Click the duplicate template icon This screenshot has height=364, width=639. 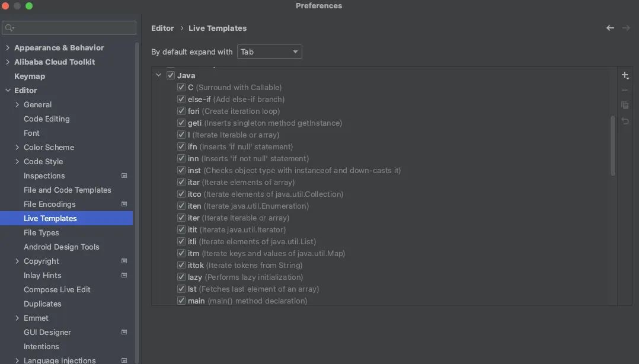click(625, 106)
